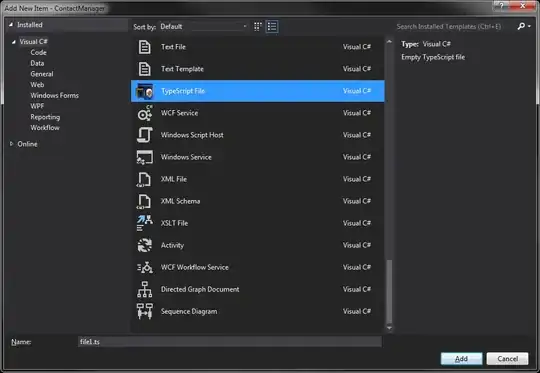Select the Workflow category
The image size is (540, 373).
[45, 127]
